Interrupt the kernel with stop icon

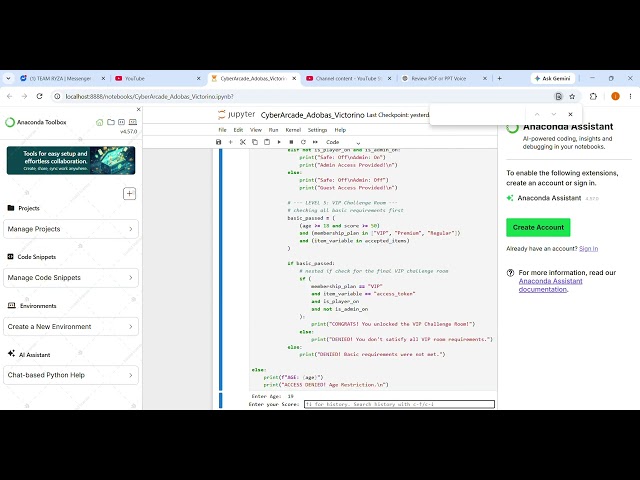tap(291, 142)
